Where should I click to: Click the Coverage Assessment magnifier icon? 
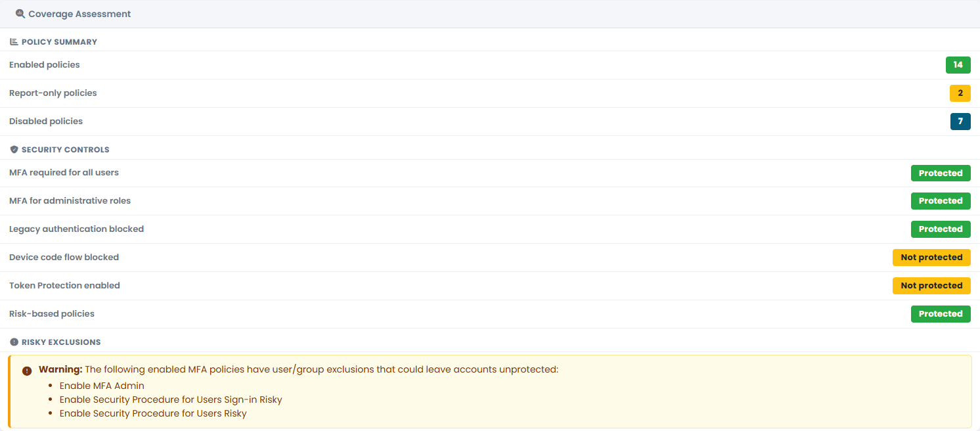[x=20, y=14]
